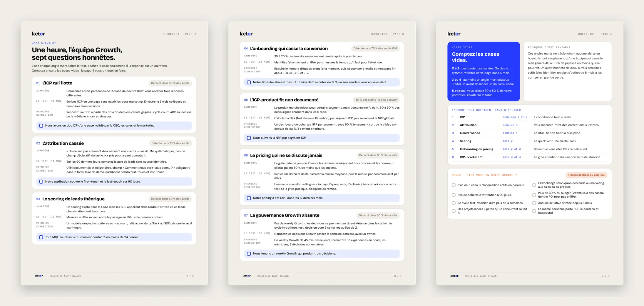
Task: Select heading 'Le scoring de leads théorique'
Action: click(x=73, y=199)
